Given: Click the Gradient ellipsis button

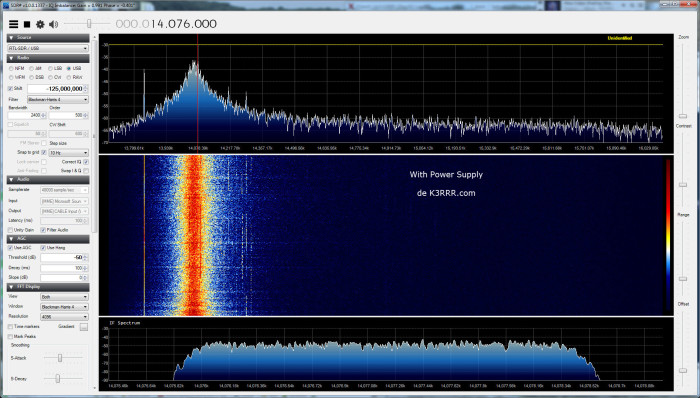Looking at the screenshot, I should [83, 327].
